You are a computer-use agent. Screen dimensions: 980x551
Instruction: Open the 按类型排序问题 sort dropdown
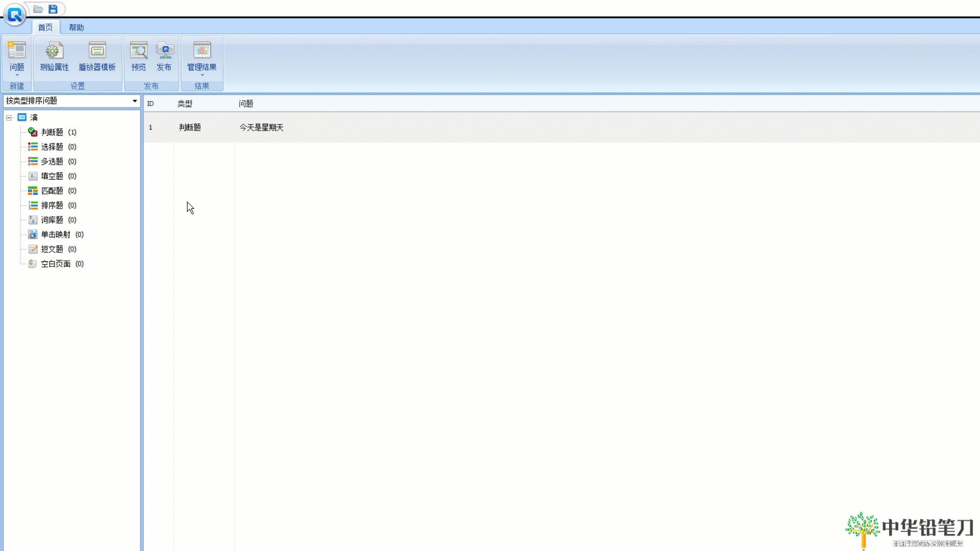point(135,101)
